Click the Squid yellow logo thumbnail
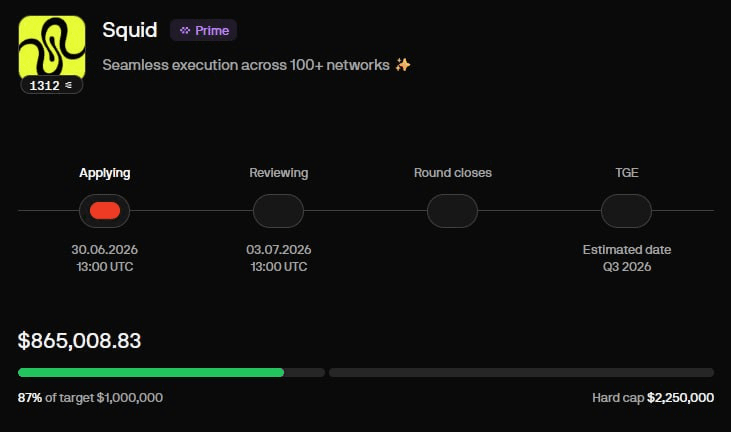 coord(52,47)
